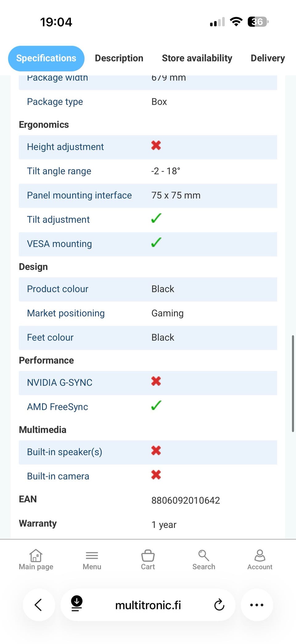Tap the browser back arrow
296x644 pixels.
pos(39,605)
